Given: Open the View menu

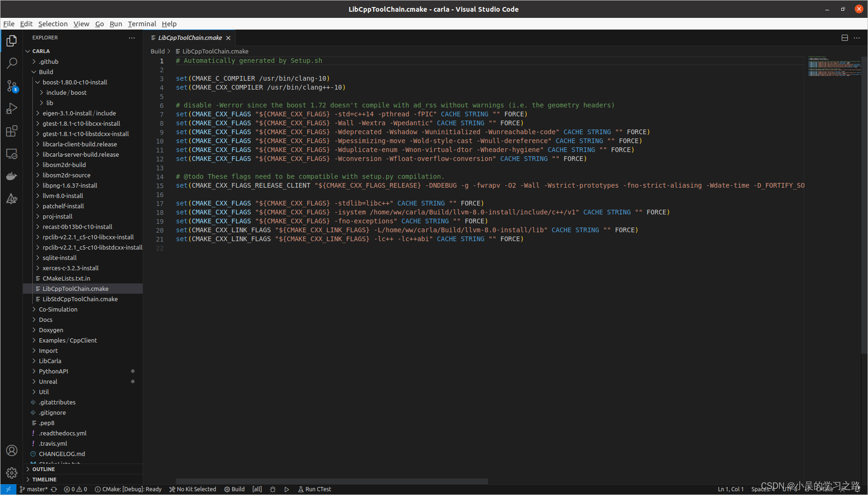Looking at the screenshot, I should [81, 24].
